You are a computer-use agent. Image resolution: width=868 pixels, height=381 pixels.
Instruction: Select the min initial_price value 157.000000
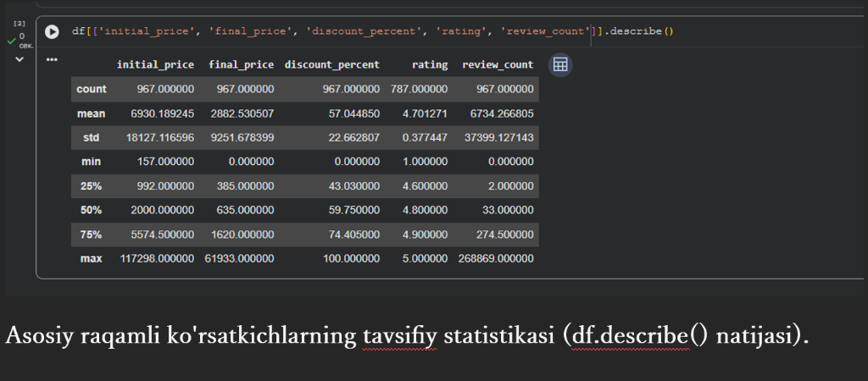pos(165,162)
